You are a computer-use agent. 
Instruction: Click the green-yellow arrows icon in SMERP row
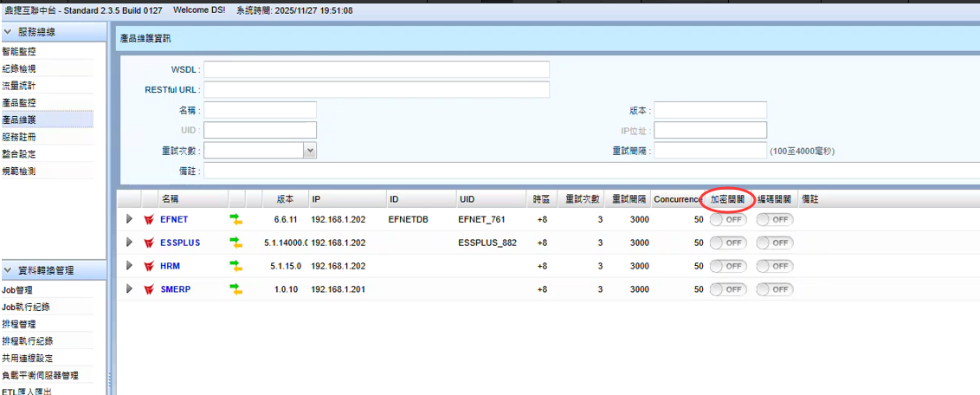[235, 289]
